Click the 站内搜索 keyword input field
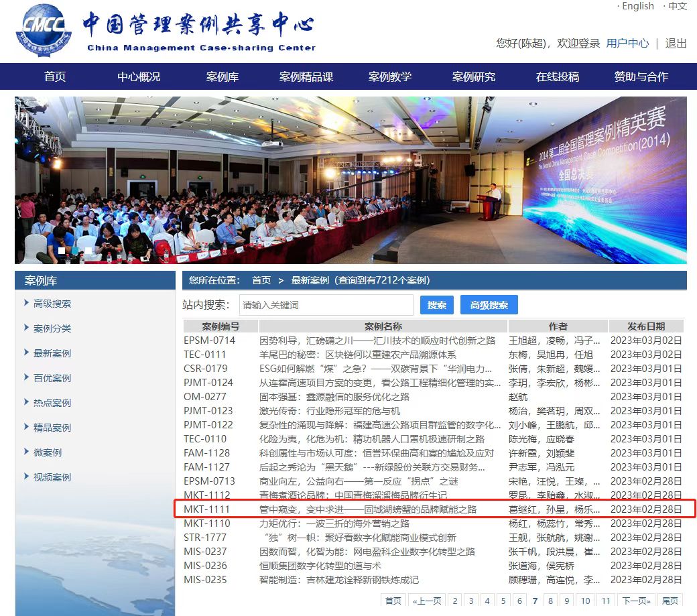This screenshot has width=697, height=616. (x=326, y=305)
